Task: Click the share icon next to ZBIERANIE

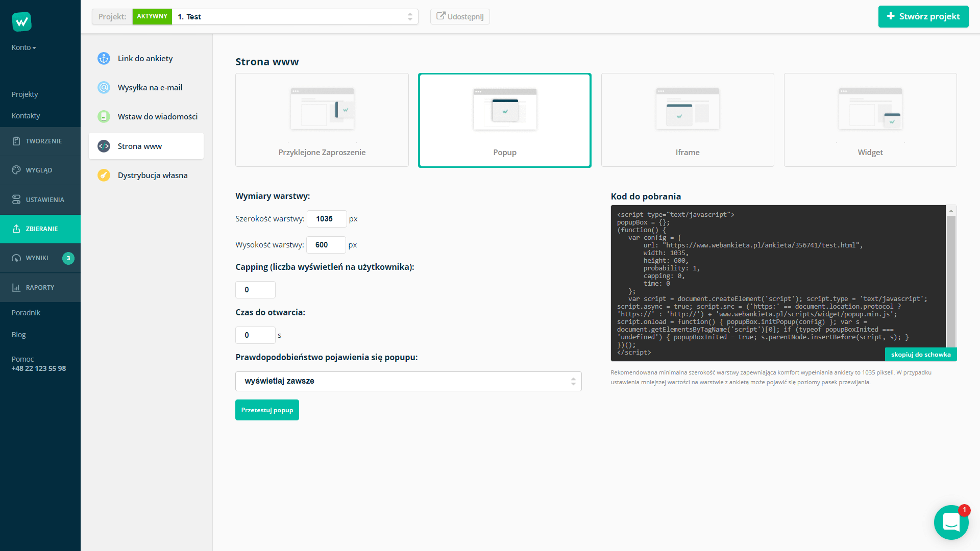Action: pyautogui.click(x=16, y=229)
